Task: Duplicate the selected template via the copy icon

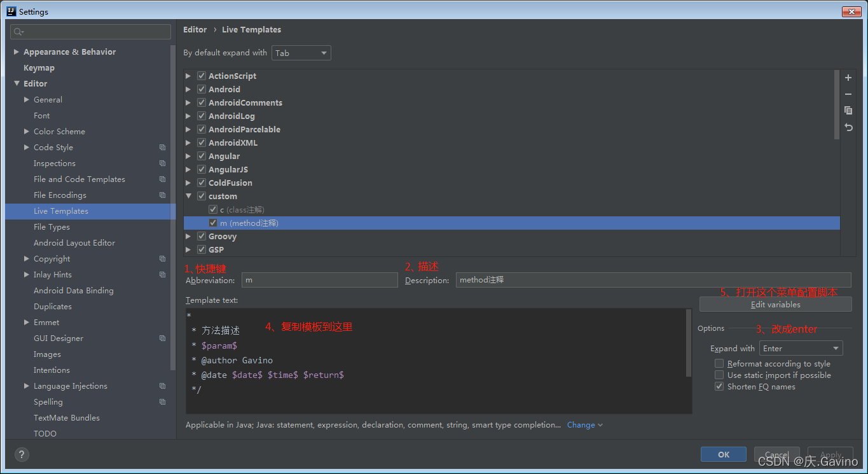Action: point(848,110)
